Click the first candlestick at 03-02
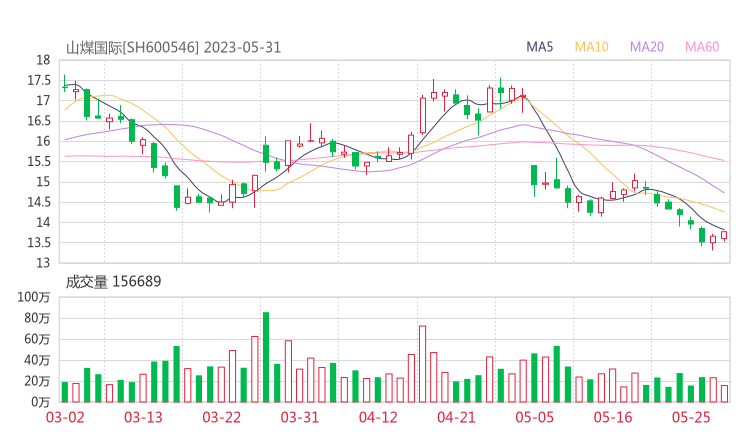 (65, 83)
